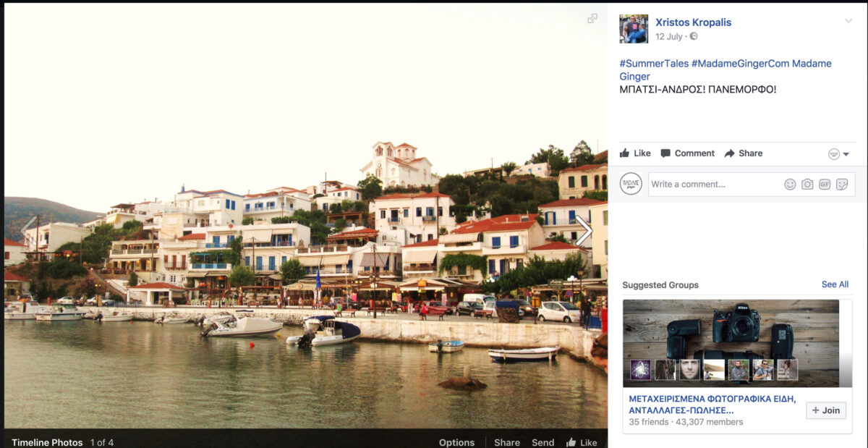The height and width of the screenshot is (448, 868).
Task: Open the photo Options menu
Action: point(456,442)
